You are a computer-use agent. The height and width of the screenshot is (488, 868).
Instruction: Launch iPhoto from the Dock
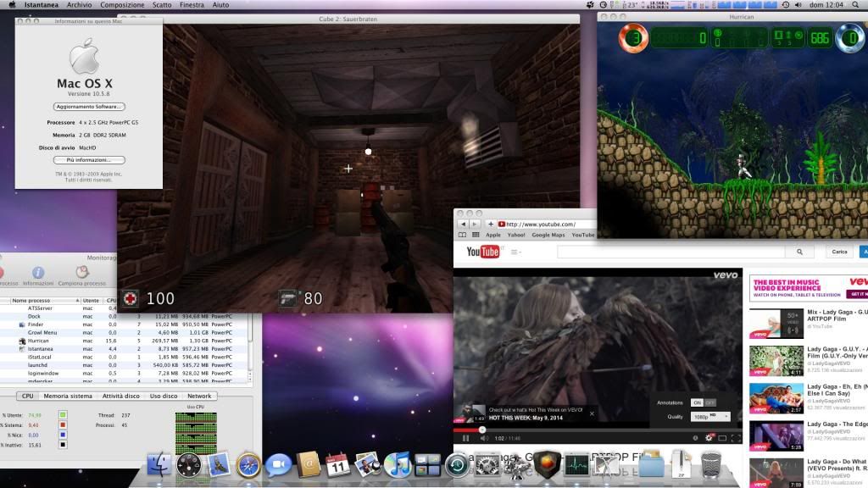click(368, 464)
